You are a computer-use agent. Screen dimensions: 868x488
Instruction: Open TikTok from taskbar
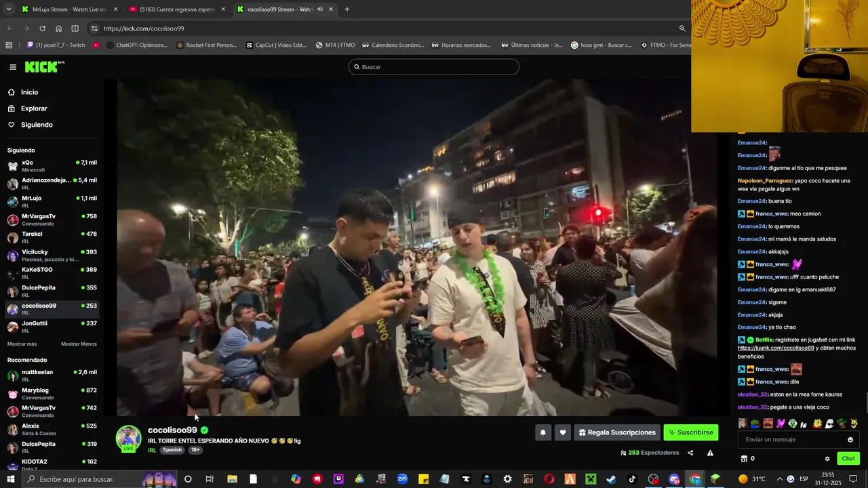(x=632, y=479)
